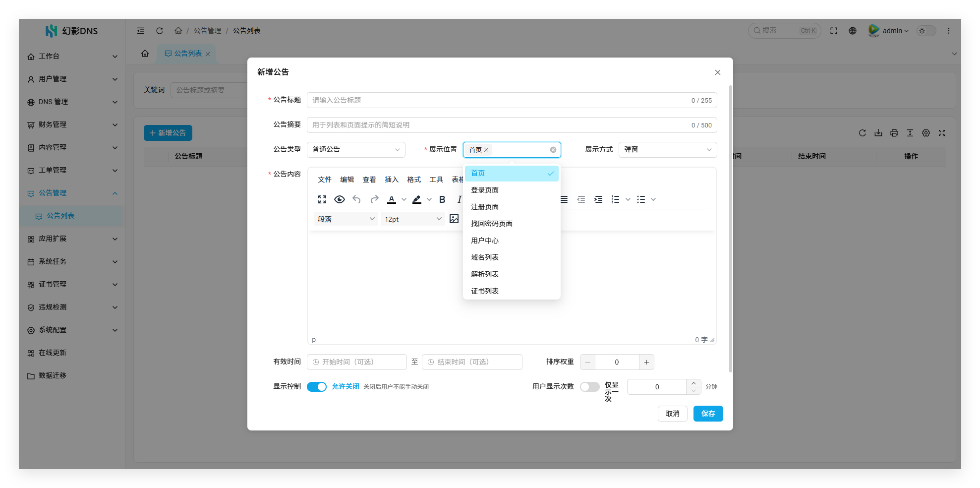Screen dimensions: 980x488
Task: Remove the 首页 tag from 展示位置
Action: (x=486, y=150)
